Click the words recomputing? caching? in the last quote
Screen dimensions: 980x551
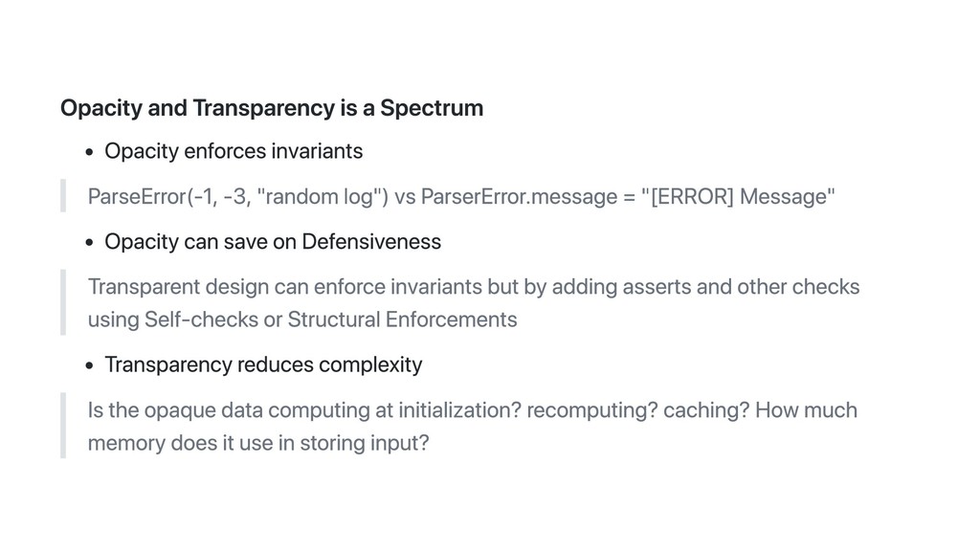637,410
